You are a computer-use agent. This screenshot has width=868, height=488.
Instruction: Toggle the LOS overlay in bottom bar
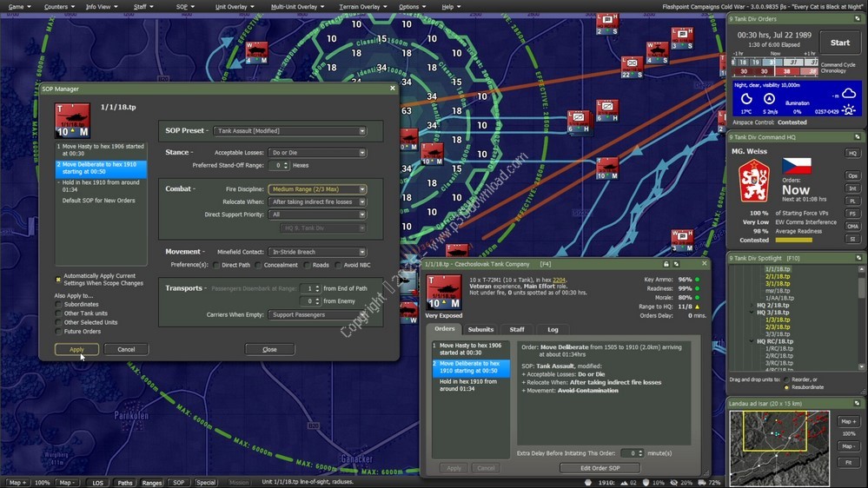pyautogui.click(x=98, y=482)
